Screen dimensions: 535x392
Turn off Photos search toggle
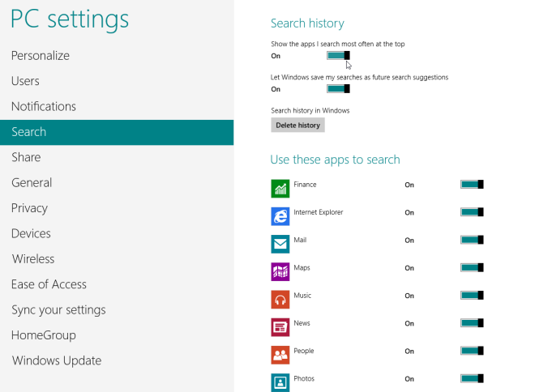pyautogui.click(x=472, y=378)
